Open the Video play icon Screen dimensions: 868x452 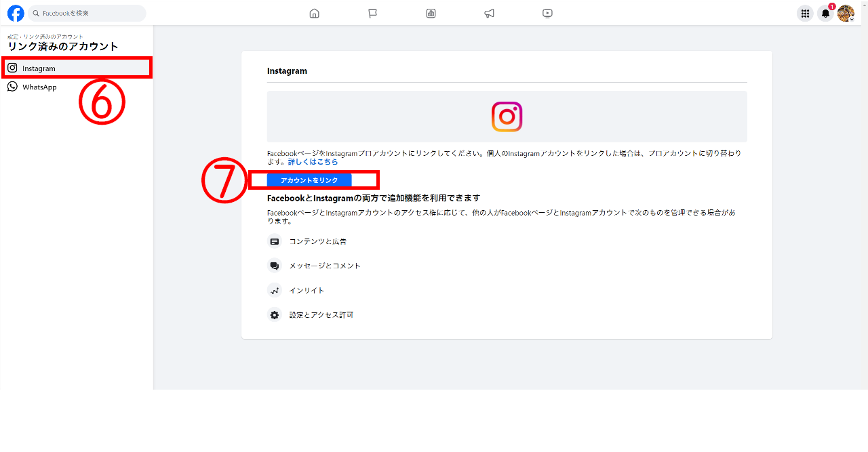547,13
